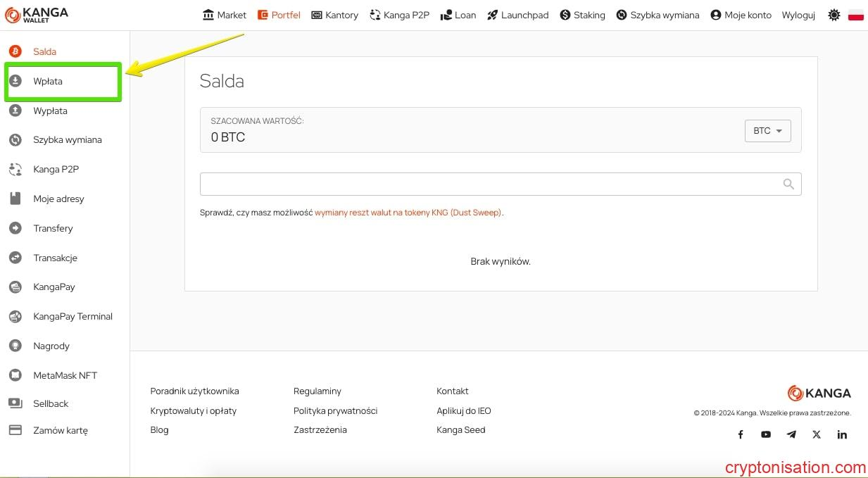Open the Polish flag language selector

(x=856, y=15)
